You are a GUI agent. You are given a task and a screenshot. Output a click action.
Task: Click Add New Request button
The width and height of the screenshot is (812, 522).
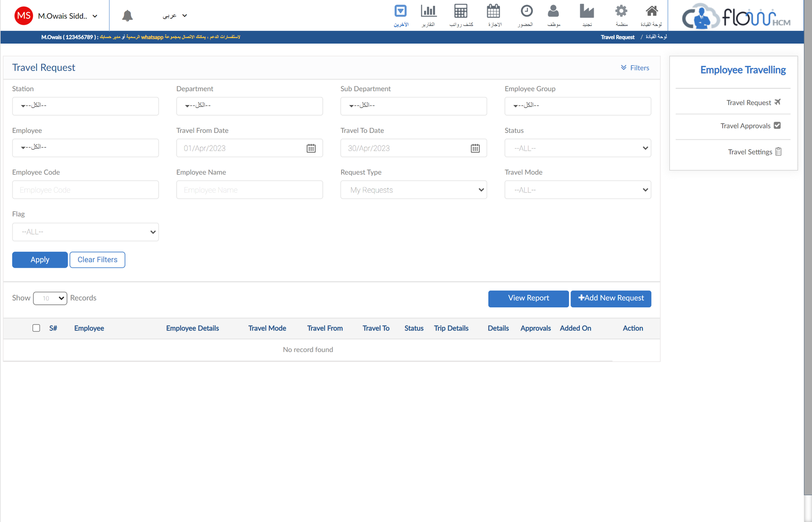coord(611,298)
